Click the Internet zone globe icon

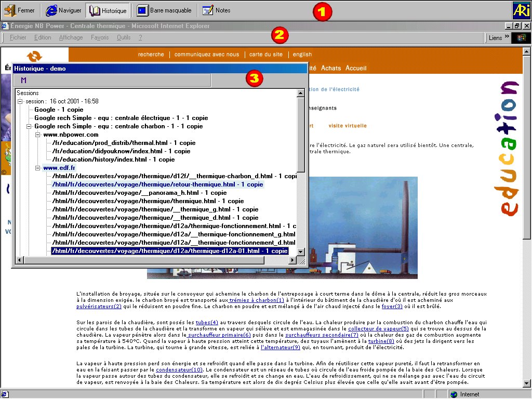pos(454,394)
